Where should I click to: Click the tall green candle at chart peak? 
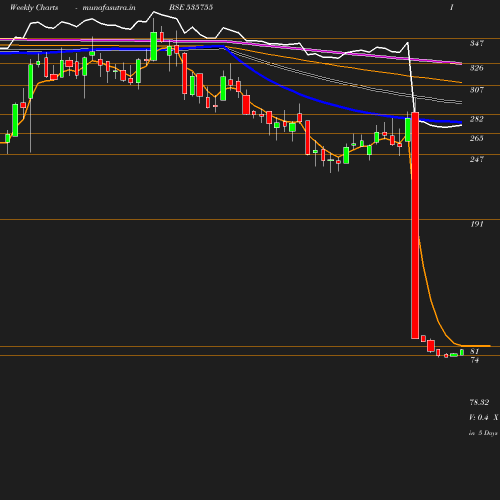154,46
